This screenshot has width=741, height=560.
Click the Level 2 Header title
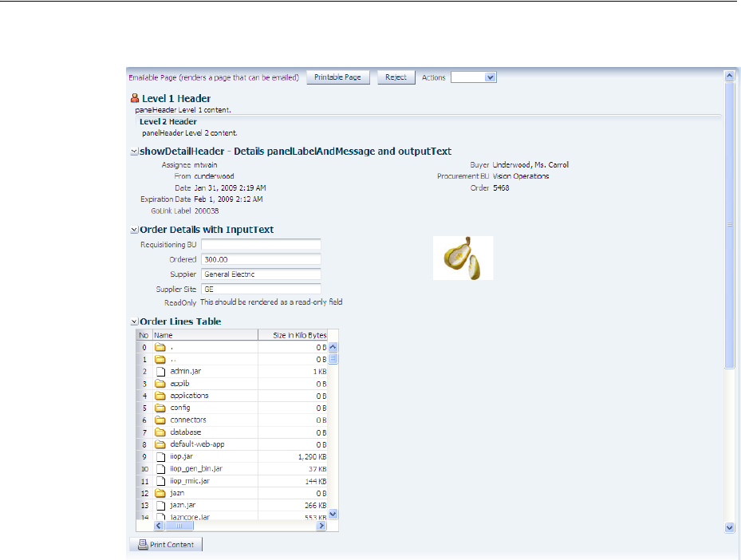[x=168, y=121]
